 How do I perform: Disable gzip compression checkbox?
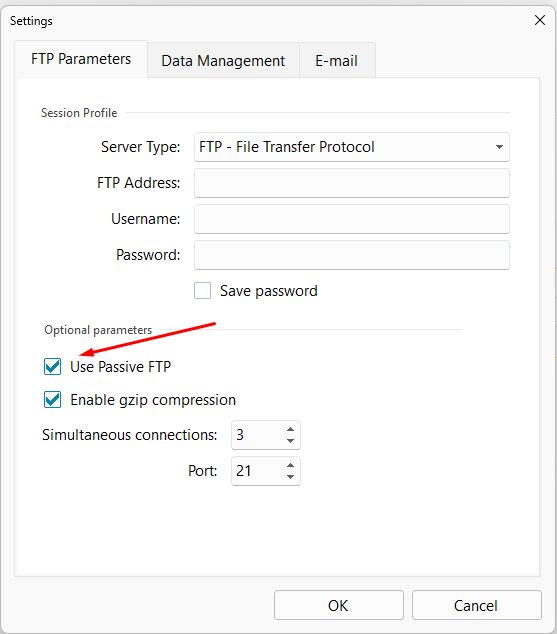tap(53, 400)
